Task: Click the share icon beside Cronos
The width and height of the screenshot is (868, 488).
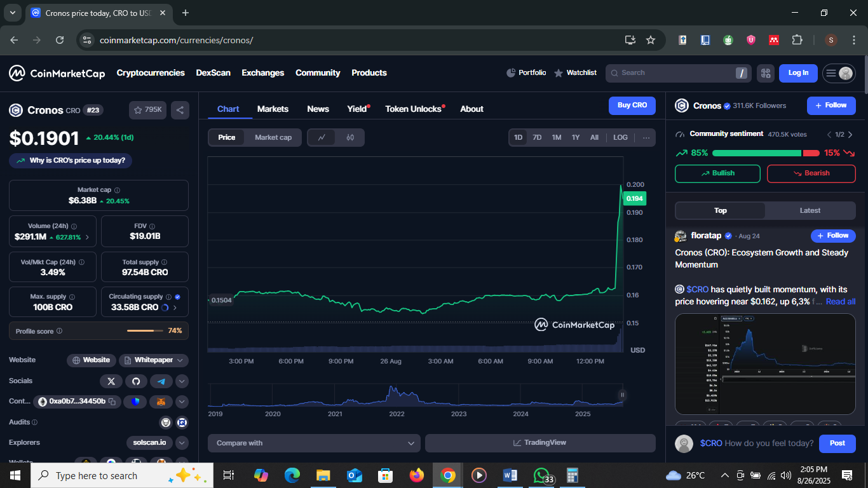Action: click(180, 110)
